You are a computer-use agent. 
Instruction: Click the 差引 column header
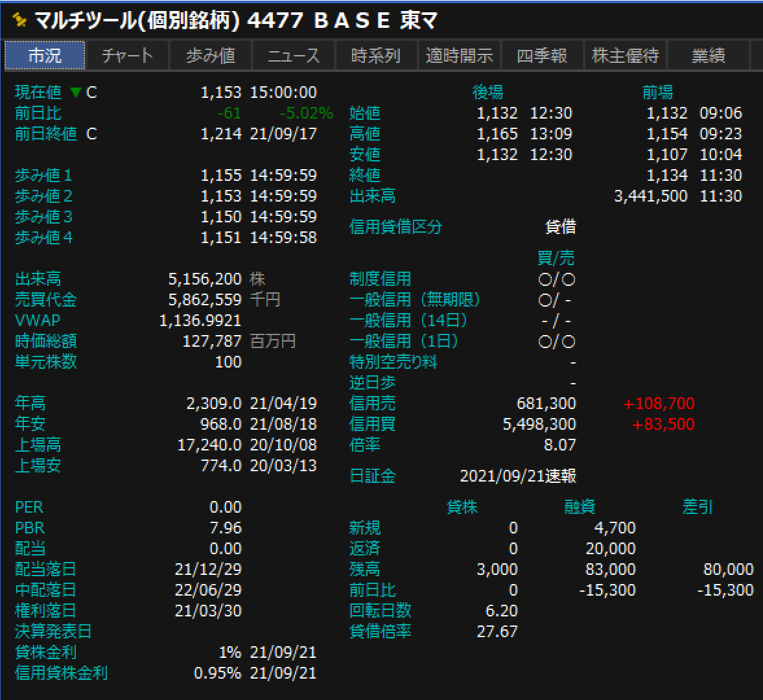pos(698,507)
